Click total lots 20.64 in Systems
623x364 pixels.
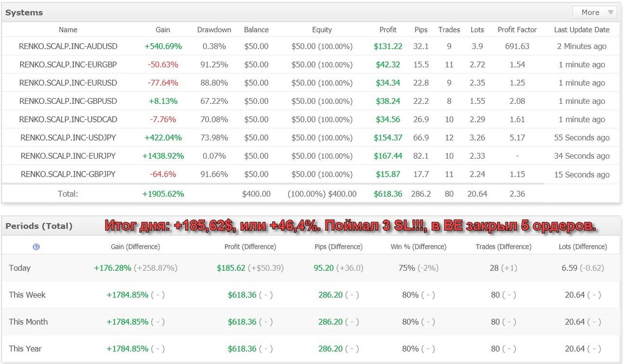(x=477, y=194)
